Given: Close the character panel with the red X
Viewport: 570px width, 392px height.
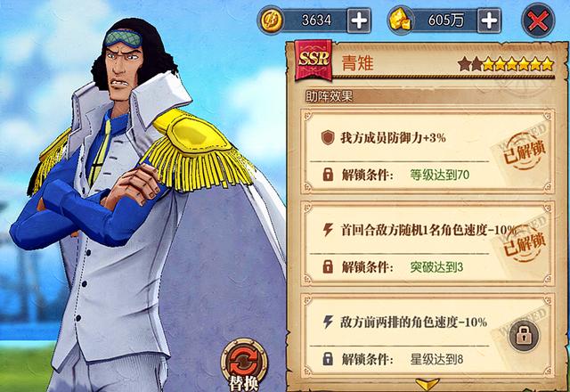Looking at the screenshot, I should tap(538, 20).
